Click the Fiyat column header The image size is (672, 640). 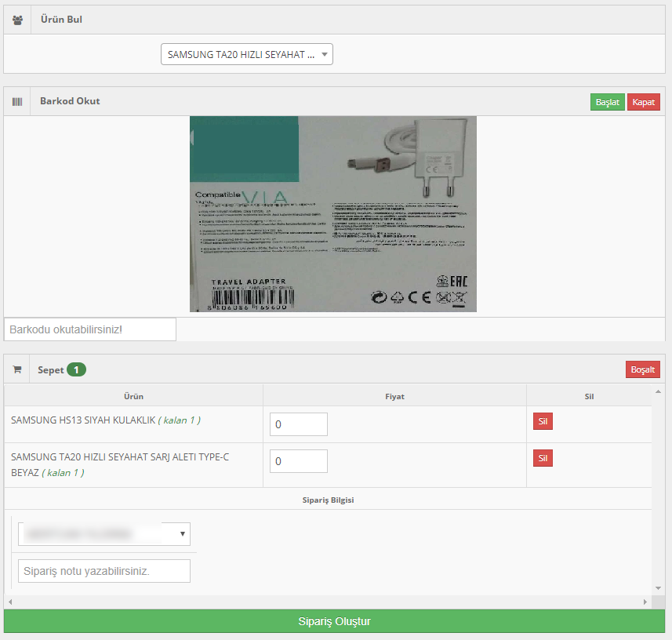click(x=394, y=397)
